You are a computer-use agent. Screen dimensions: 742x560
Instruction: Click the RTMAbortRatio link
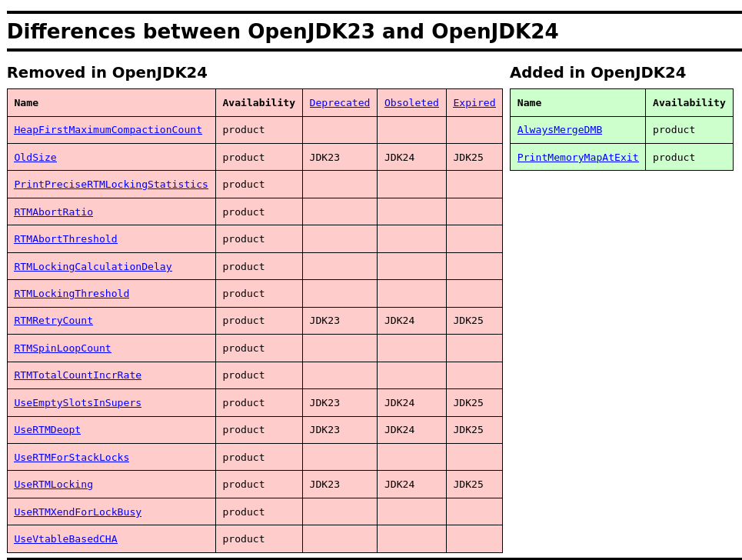point(54,212)
